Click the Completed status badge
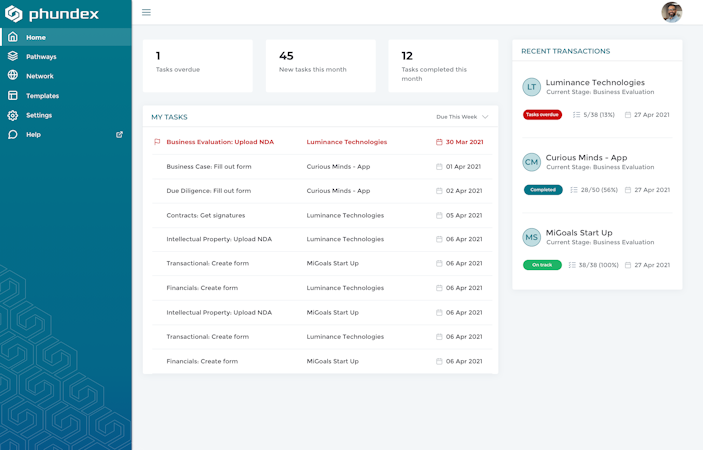The width and height of the screenshot is (703, 450). point(543,190)
